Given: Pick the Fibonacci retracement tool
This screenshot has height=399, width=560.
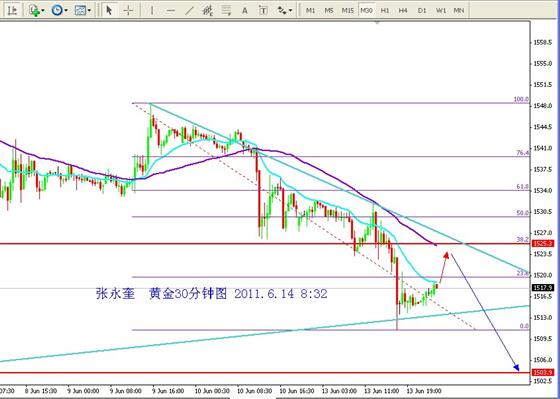Looking at the screenshot, I should coord(226,10).
